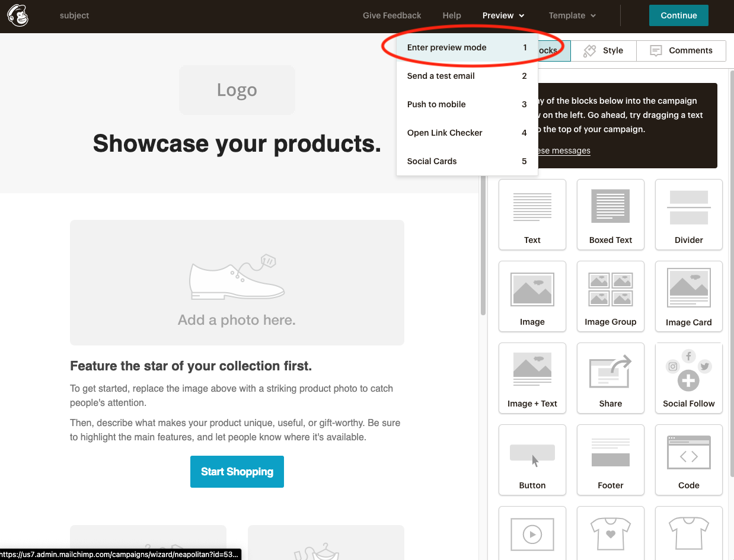Add an Image Card block
Image resolution: width=734 pixels, height=560 pixels.
tap(689, 296)
